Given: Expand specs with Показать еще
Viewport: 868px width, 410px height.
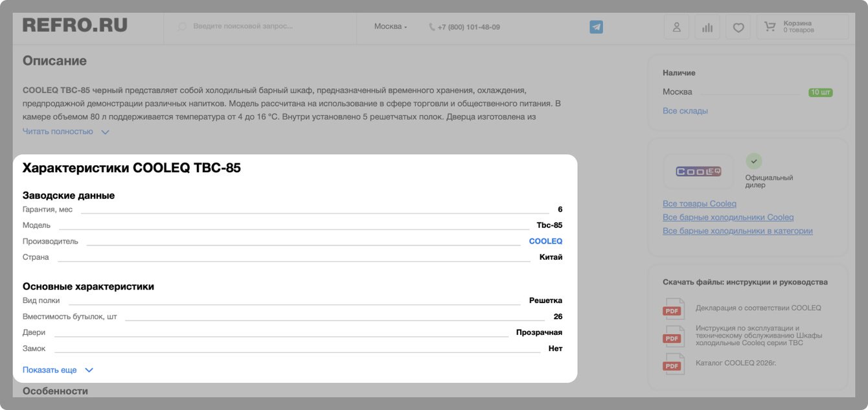Looking at the screenshot, I should (x=58, y=370).
